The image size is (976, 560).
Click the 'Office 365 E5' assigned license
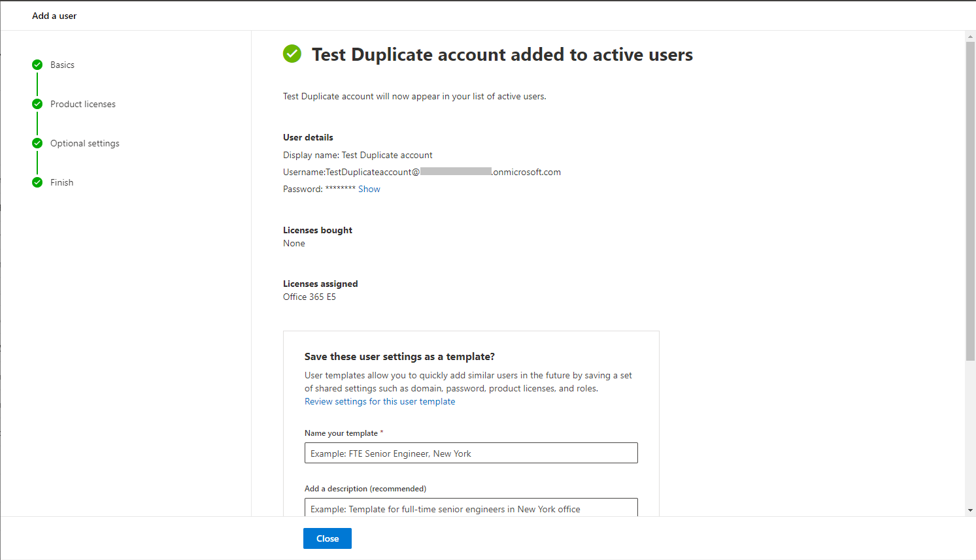coord(309,297)
